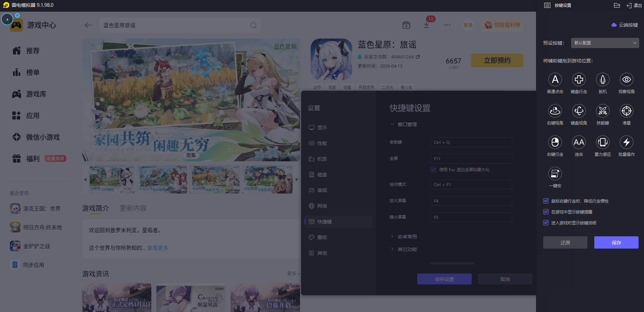Open 壁纸 settings tab
The image size is (644, 312).
click(338, 237)
